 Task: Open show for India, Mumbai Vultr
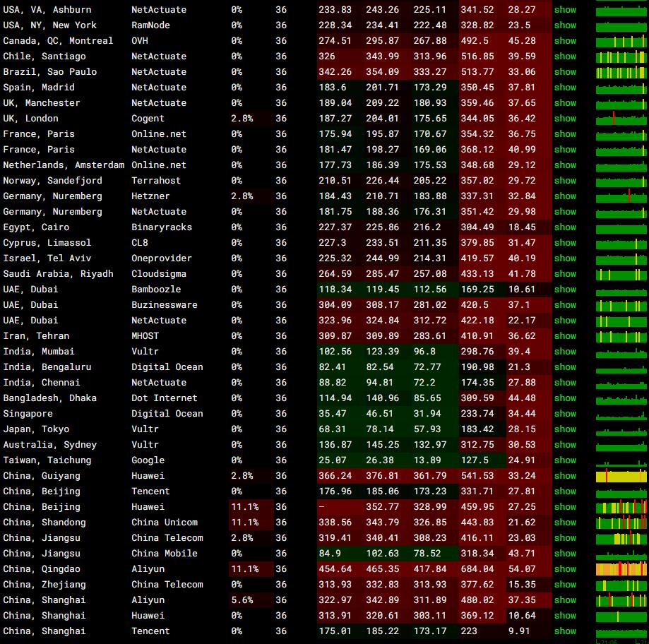(x=565, y=352)
